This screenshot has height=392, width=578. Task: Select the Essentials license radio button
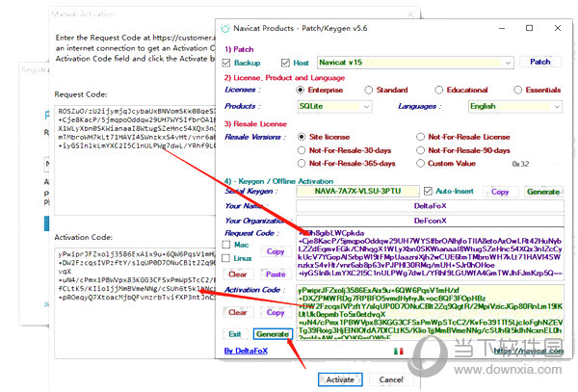518,90
